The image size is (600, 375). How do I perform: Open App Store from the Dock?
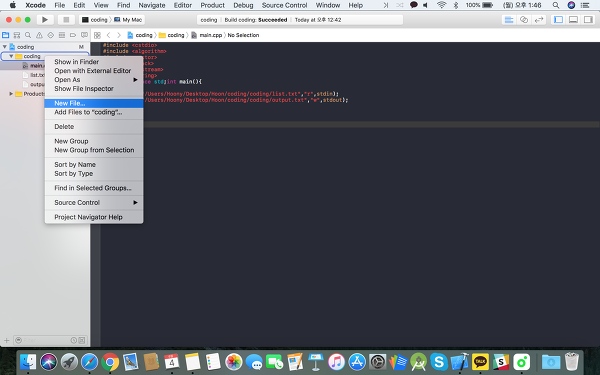(357, 362)
